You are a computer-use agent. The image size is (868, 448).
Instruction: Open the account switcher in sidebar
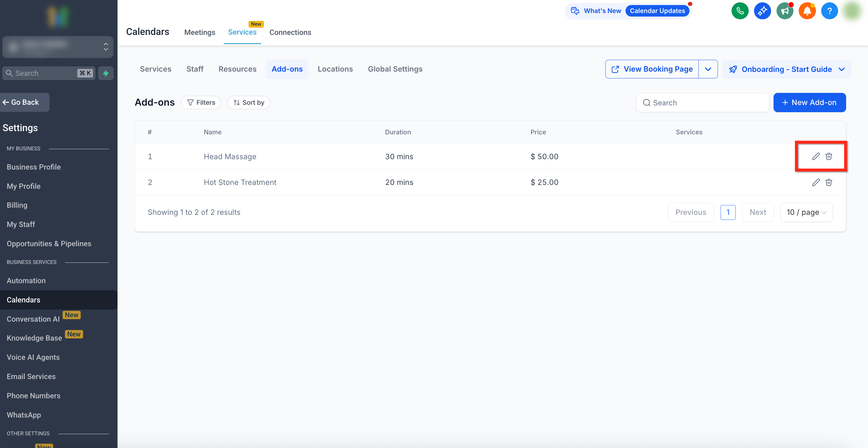click(x=58, y=47)
